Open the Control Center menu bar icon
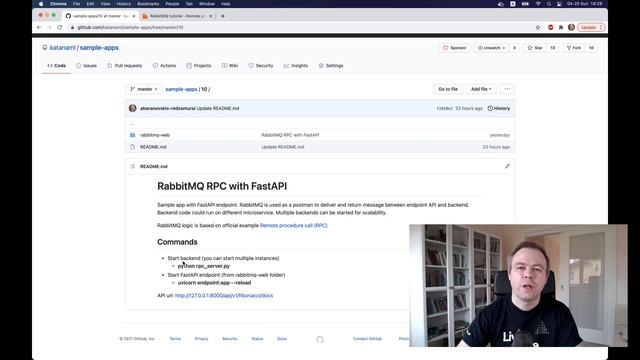640x360 pixels. pos(559,4)
